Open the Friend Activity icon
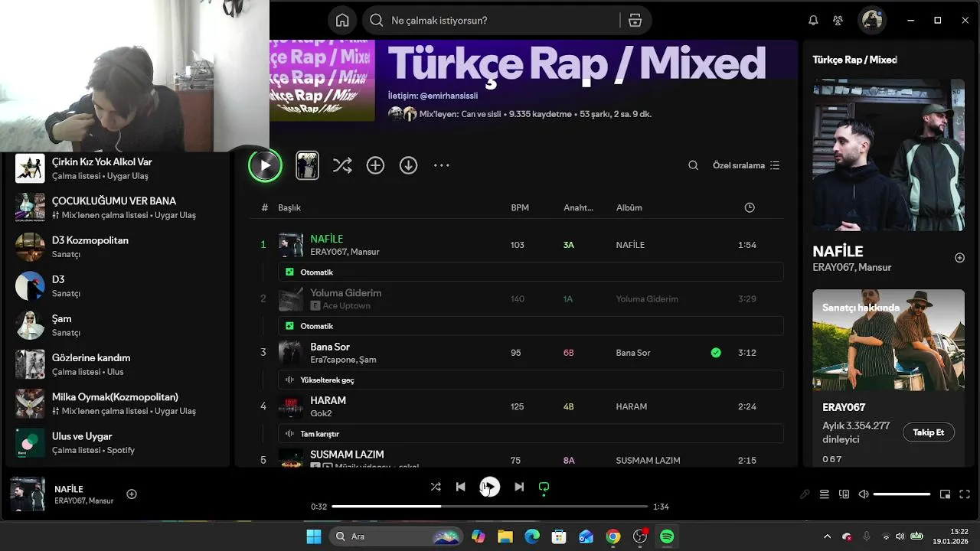The width and height of the screenshot is (980, 551). pos(838,21)
